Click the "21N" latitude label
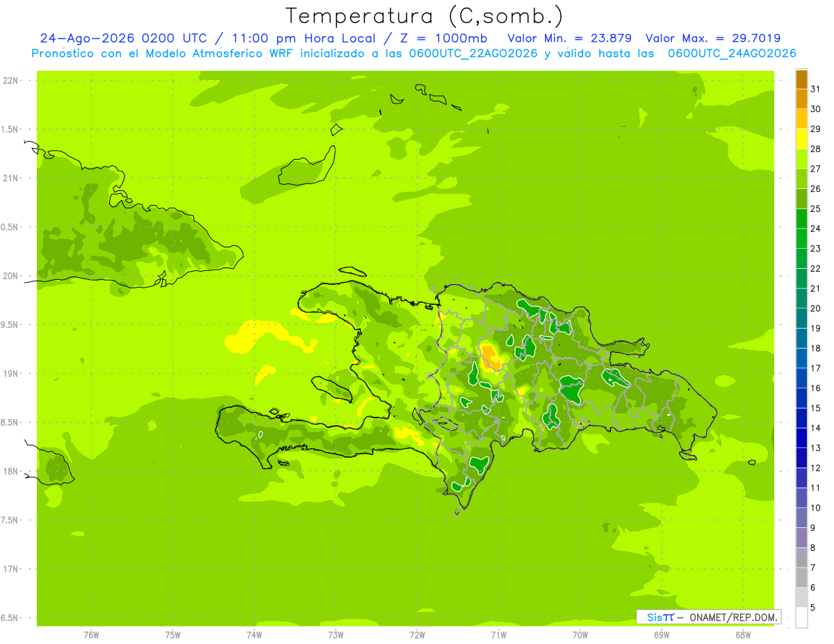This screenshot has width=834, height=644. coord(10,179)
